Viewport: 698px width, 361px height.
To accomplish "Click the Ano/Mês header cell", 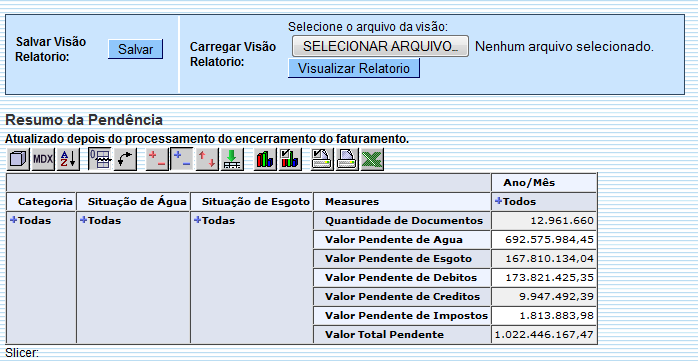I will 544,183.
